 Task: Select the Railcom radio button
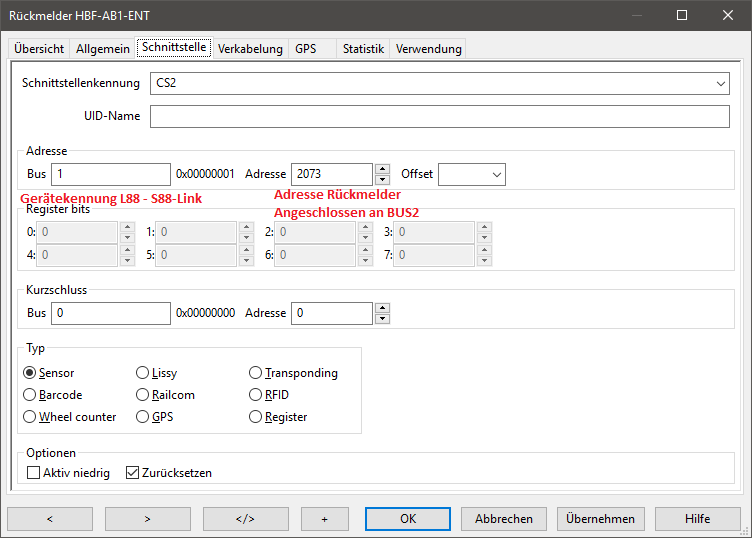143,395
